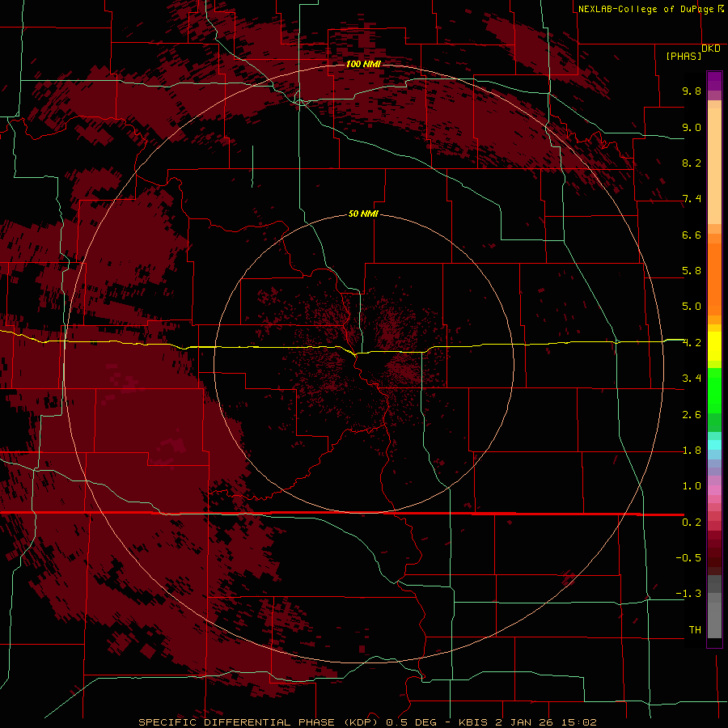Click the -1.3 value on the color scale
This screenshot has height=728, width=728.
688,594
